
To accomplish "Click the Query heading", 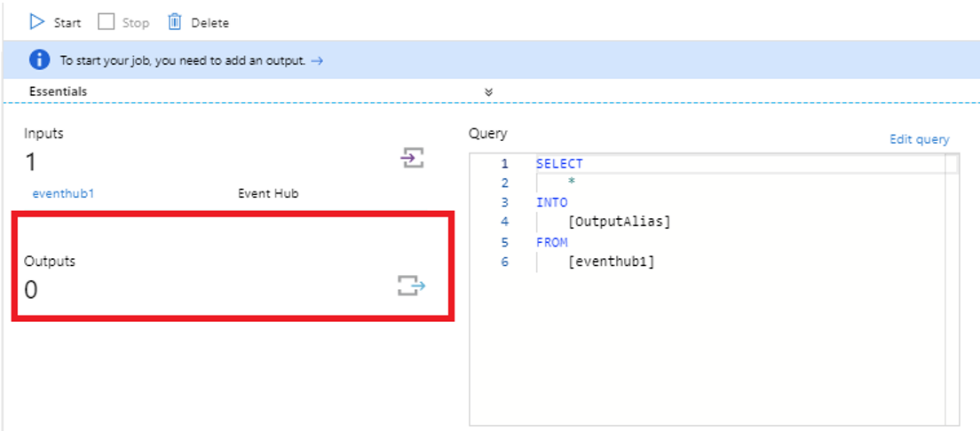I will [488, 134].
